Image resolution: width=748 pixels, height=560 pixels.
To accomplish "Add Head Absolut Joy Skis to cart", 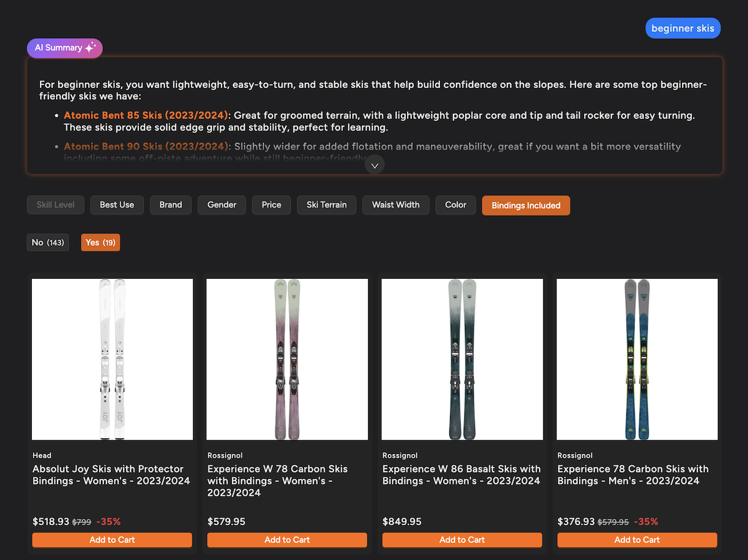I will (112, 540).
